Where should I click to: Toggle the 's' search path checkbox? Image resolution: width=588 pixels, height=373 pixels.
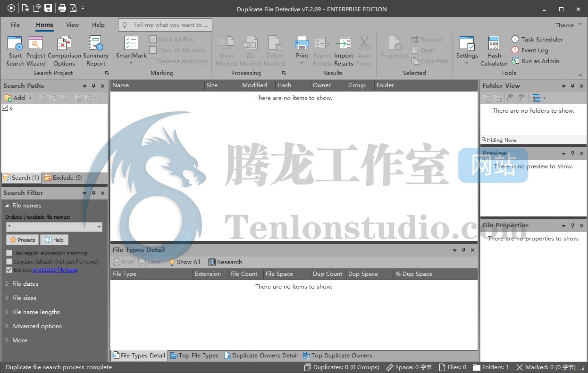(x=5, y=108)
